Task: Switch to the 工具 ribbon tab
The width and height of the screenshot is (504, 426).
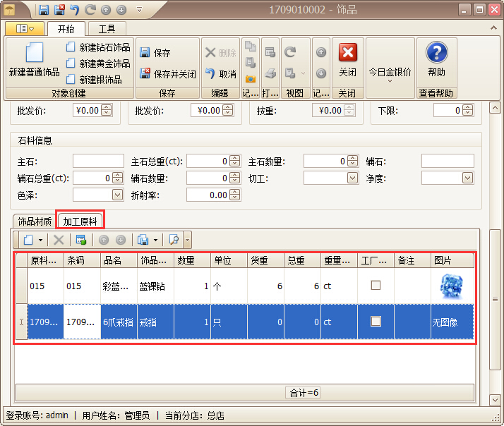Action: coord(107,29)
